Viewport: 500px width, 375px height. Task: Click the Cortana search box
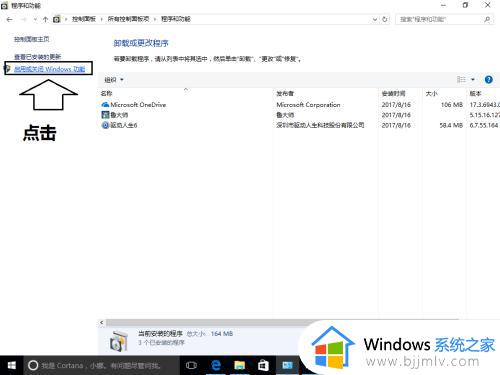101,366
